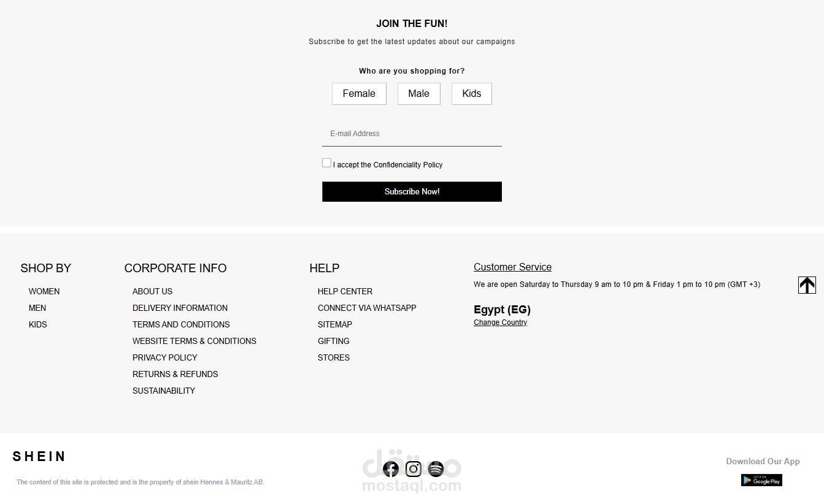Open the Facebook social icon
Viewport: 824px width, 504px height.
391,469
